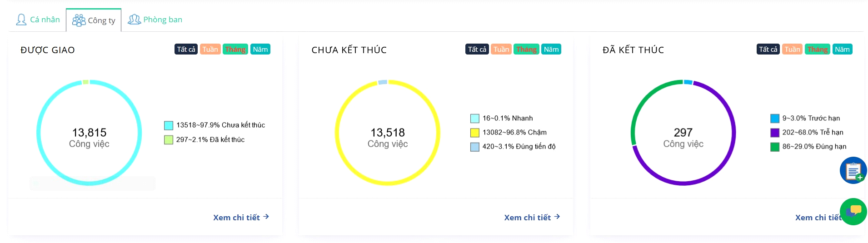868x243 pixels.
Task: Open Xem chi tiết under Đã kết thúc
Action: pos(818,218)
